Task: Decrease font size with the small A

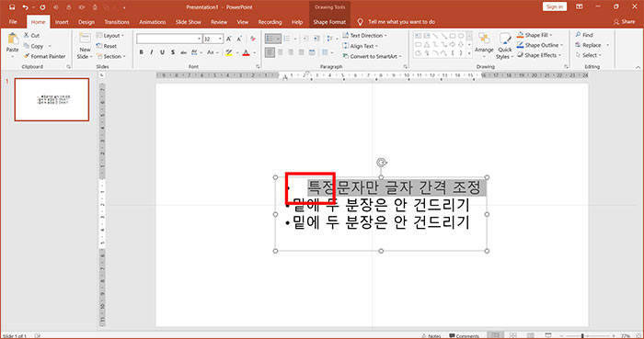Action: click(x=239, y=39)
